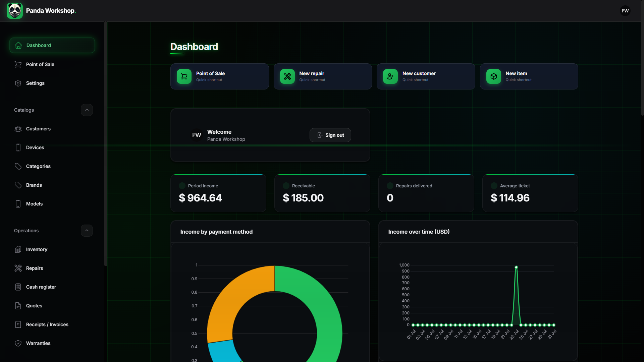644x362 pixels.
Task: Click the Income over time (USD) heading
Action: tap(419, 232)
